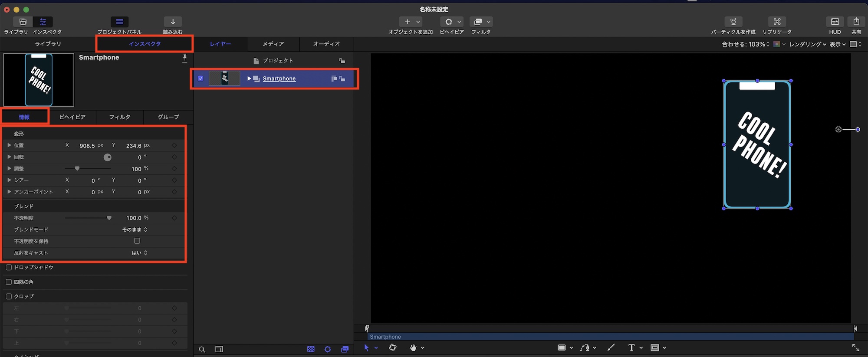This screenshot has height=357, width=868.
Task: Click the Make Particles icon
Action: 733,22
